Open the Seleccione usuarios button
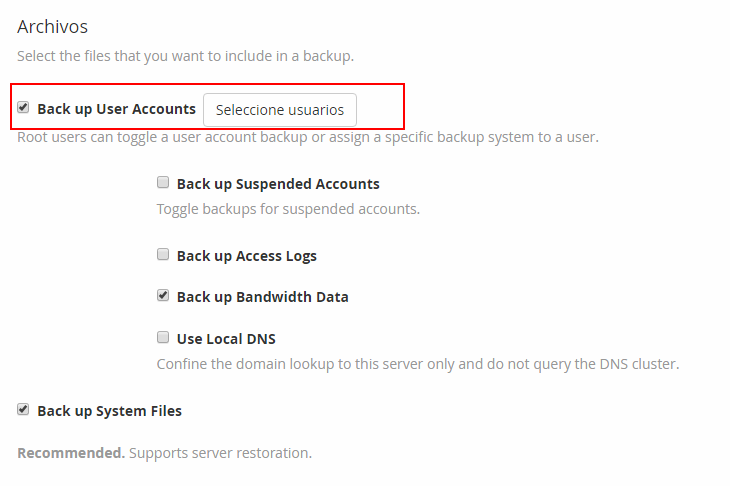 pyautogui.click(x=280, y=110)
